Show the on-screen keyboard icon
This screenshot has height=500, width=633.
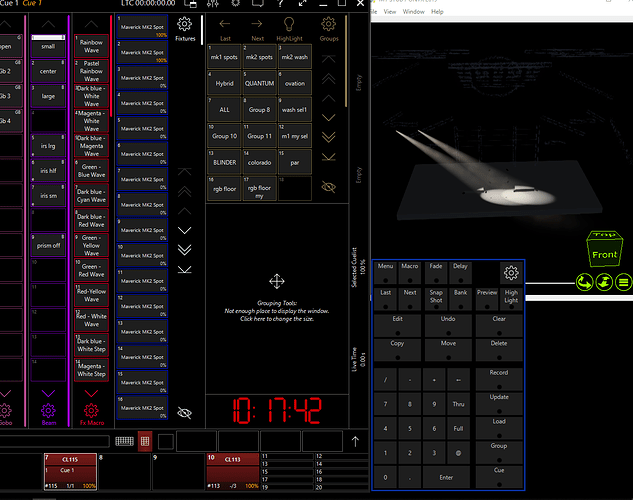(x=124, y=441)
